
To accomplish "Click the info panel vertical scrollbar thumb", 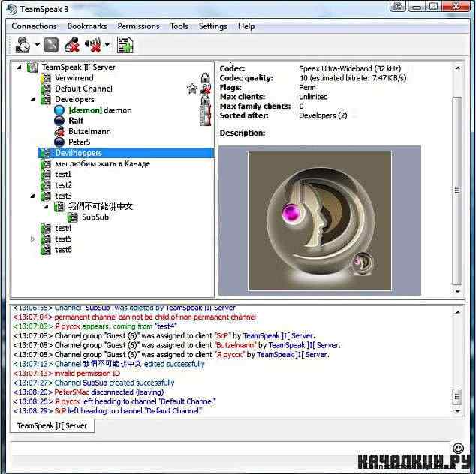I will click(457, 190).
